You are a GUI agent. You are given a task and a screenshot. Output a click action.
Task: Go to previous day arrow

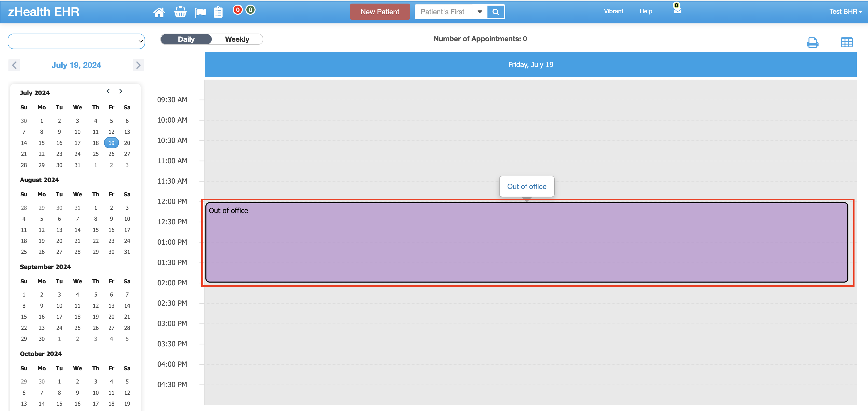point(14,65)
